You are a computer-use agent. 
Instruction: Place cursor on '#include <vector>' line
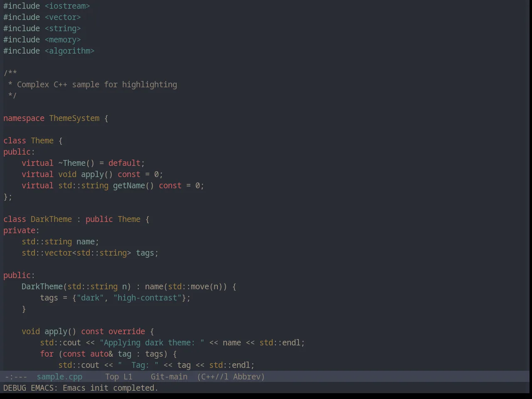click(42, 17)
